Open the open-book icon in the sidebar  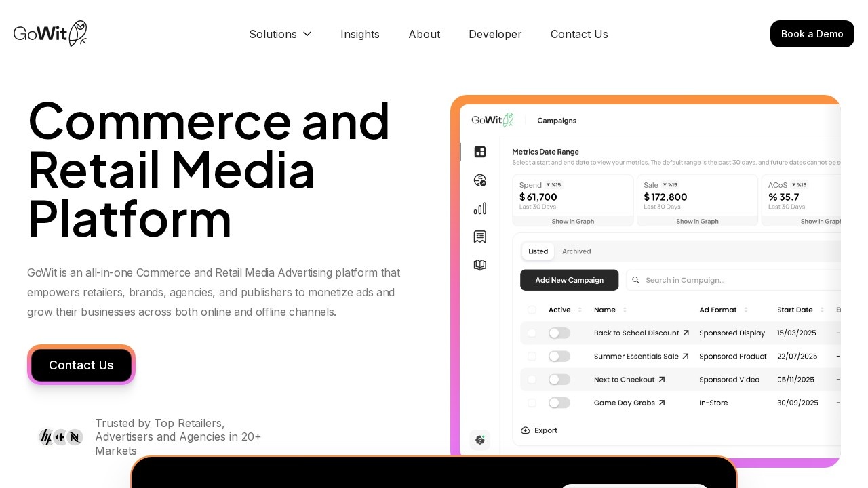480,265
